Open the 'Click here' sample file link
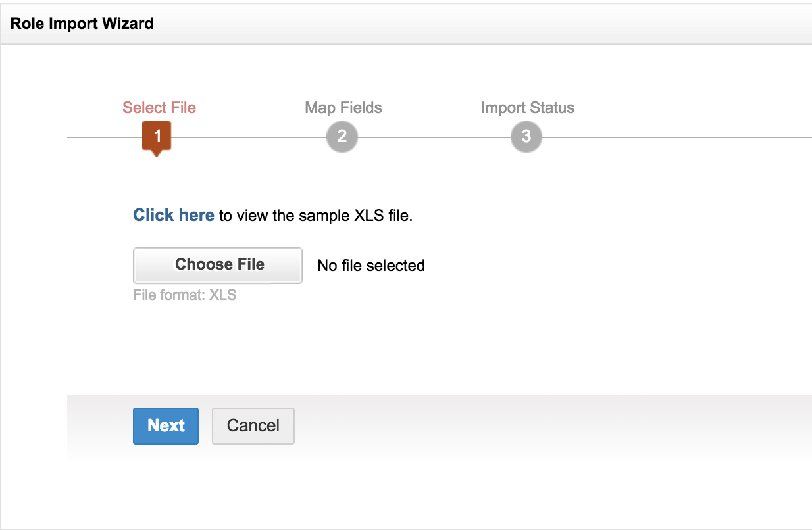This screenshot has height=530, width=812. pos(174,215)
